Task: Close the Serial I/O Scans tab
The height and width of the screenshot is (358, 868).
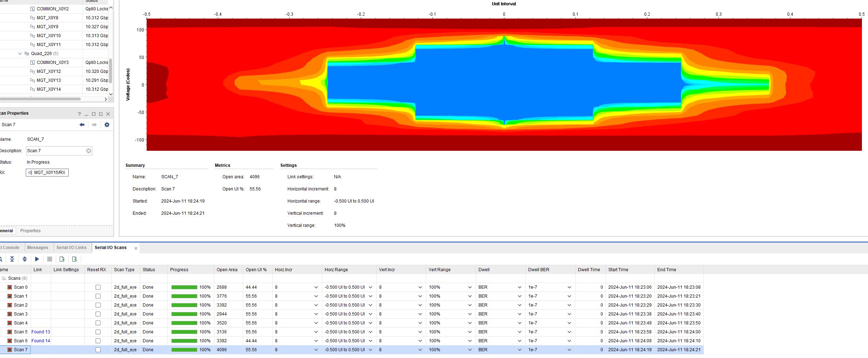Action: (x=136, y=248)
